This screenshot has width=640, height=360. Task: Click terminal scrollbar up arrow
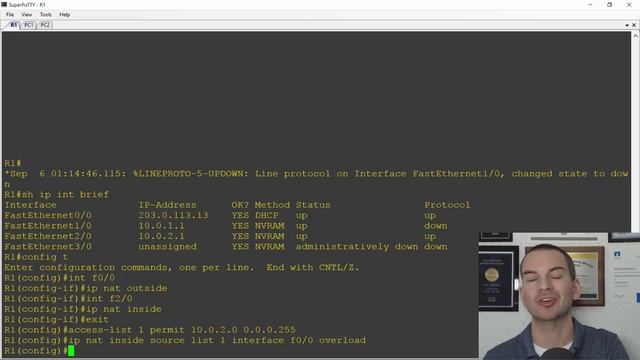point(635,36)
